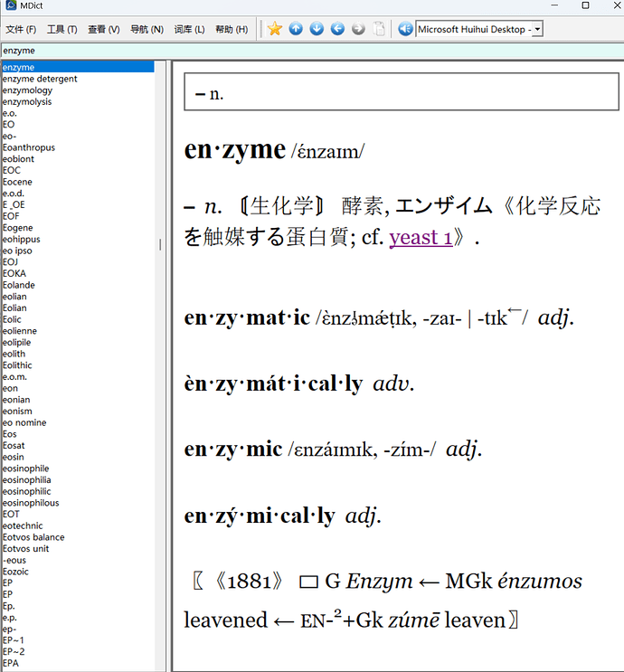The width and height of the screenshot is (624, 672).
Task: Select the EOKA entry
Action: point(14,274)
